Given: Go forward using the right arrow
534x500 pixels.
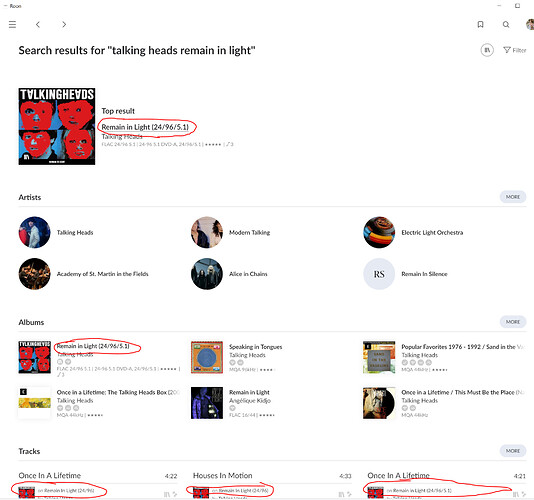Looking at the screenshot, I should tap(64, 24).
